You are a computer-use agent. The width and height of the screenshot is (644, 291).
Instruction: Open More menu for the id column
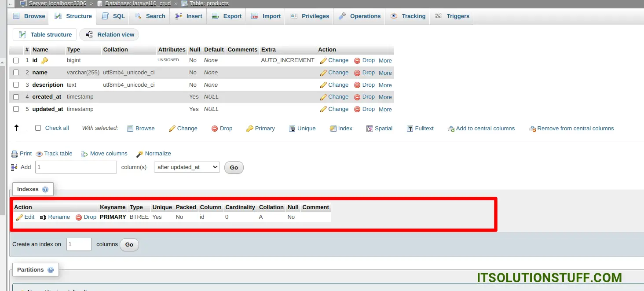pyautogui.click(x=385, y=61)
